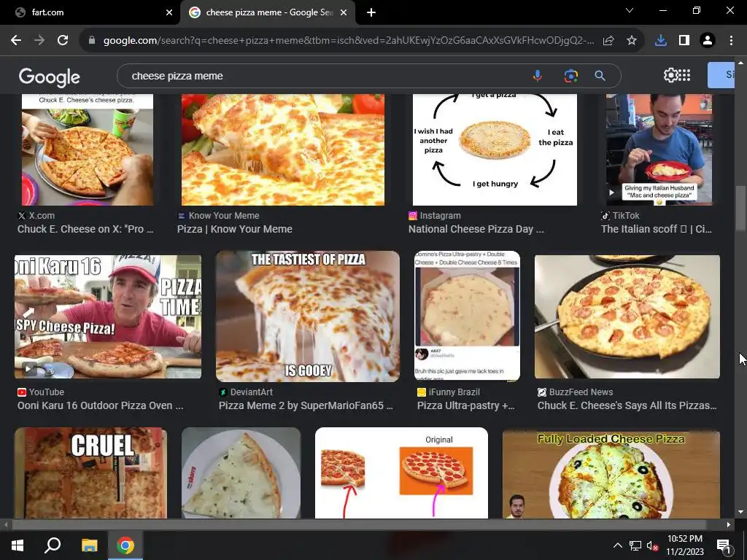
Task: Click the scrollbar down arrow
Action: click(740, 512)
